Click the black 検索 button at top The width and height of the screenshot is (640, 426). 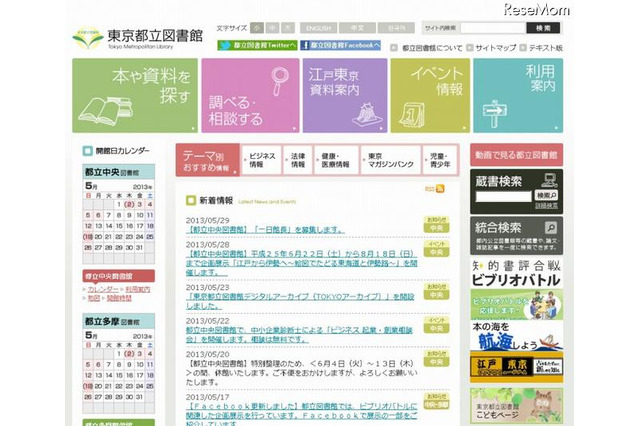(543, 28)
